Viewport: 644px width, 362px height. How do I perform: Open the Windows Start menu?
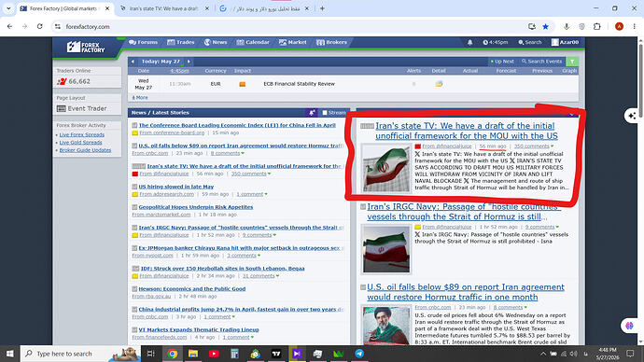(10, 354)
